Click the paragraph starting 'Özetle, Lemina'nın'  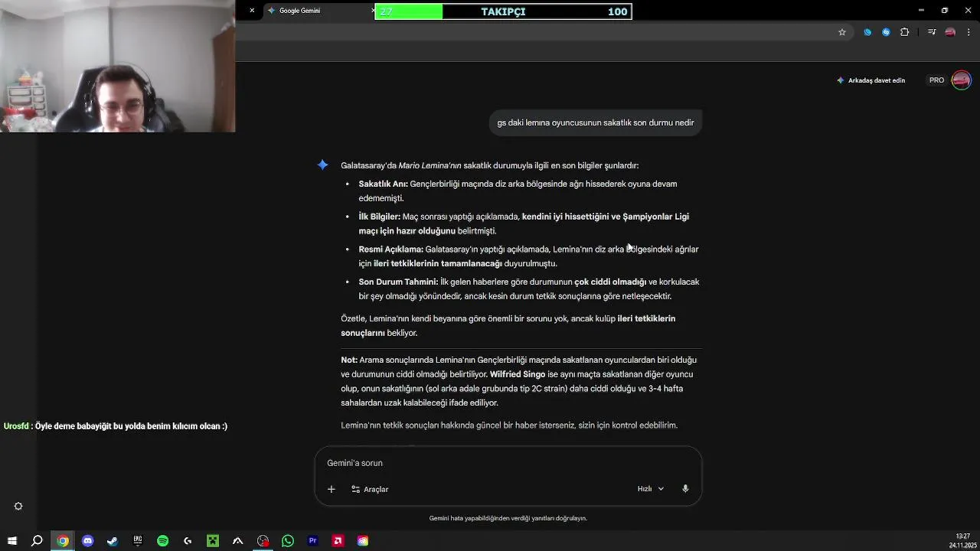point(508,326)
